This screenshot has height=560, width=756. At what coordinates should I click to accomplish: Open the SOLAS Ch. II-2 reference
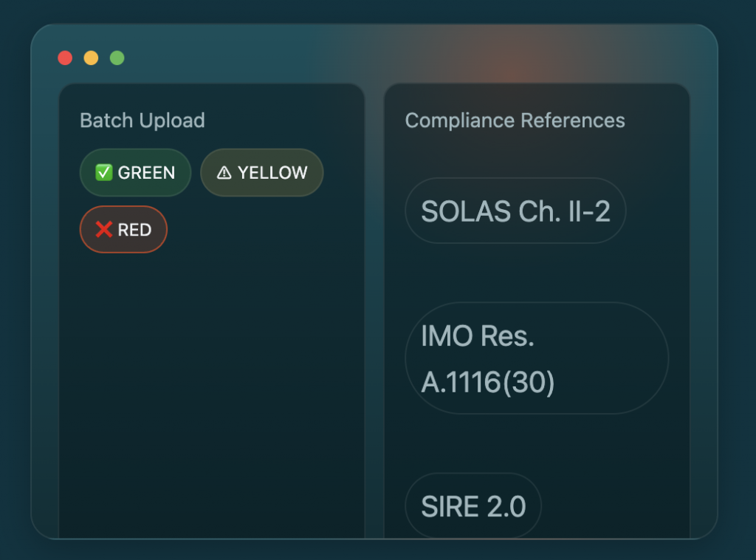(x=515, y=211)
